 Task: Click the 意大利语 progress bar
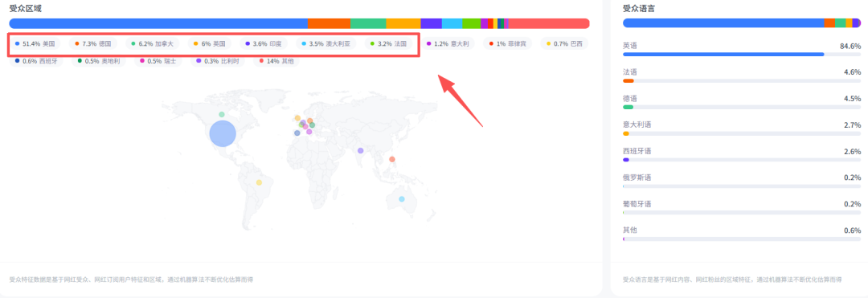click(x=742, y=134)
